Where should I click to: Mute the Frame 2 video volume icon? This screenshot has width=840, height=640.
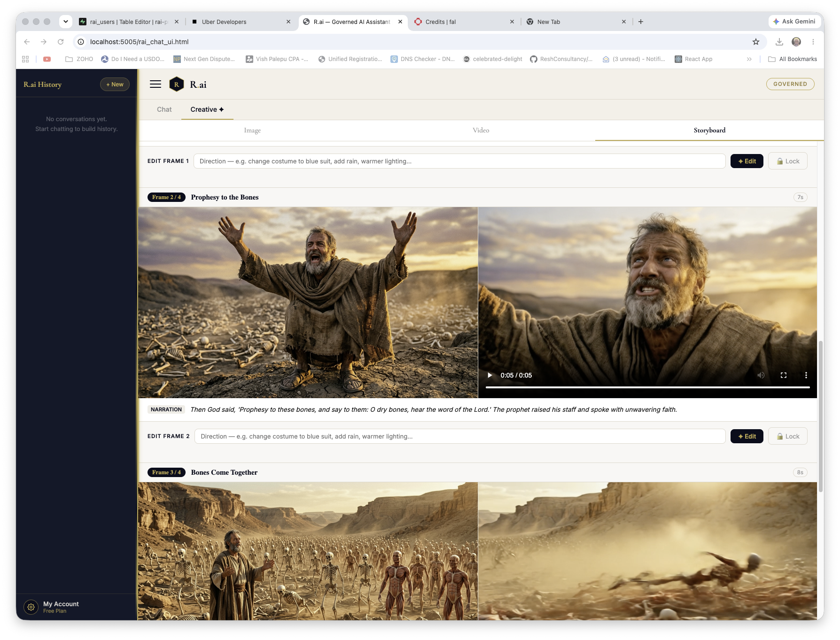click(761, 375)
